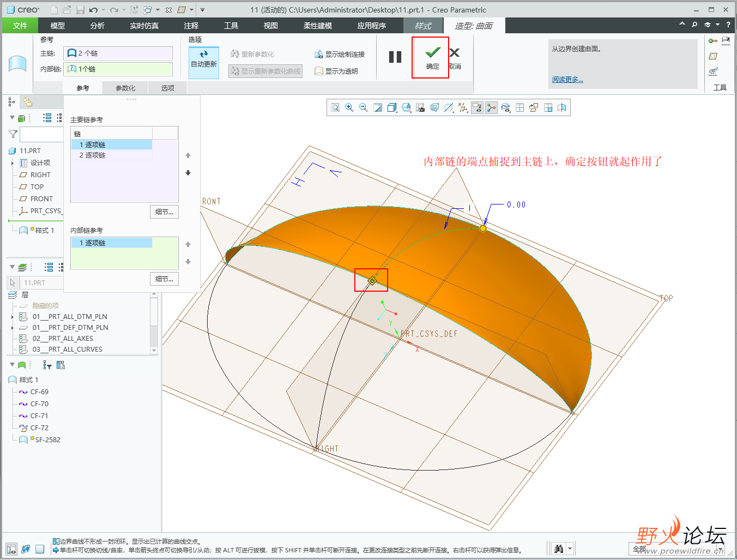Click the perspective view icon
The width and height of the screenshot is (737, 560).
[x=434, y=108]
